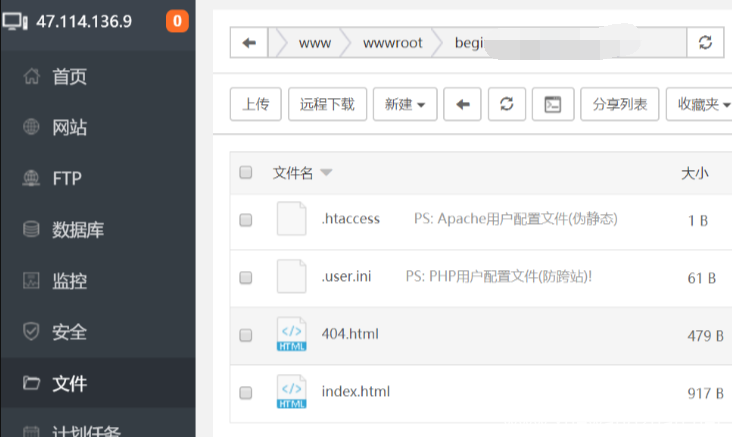Open the terminal icon button
Viewport: 732px width, 437px height.
pos(552,104)
